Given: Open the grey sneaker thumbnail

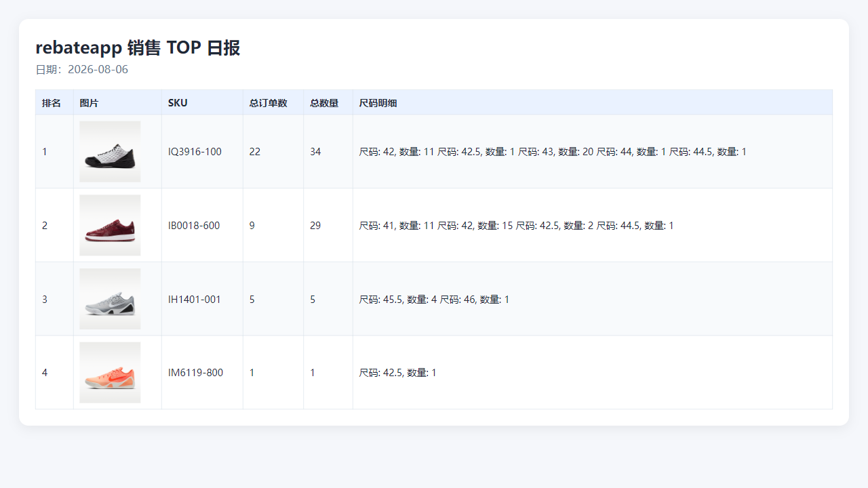Looking at the screenshot, I should (110, 299).
